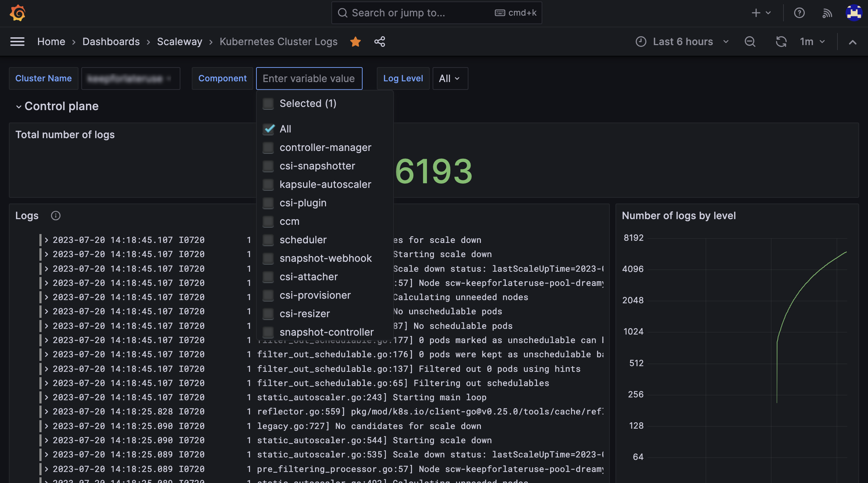This screenshot has height=483, width=868.
Task: Open the news feed RSS icon
Action: pos(827,13)
